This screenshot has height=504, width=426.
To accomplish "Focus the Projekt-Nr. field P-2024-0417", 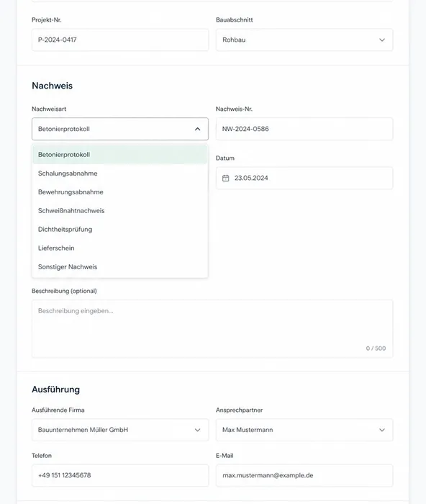I will coord(120,40).
